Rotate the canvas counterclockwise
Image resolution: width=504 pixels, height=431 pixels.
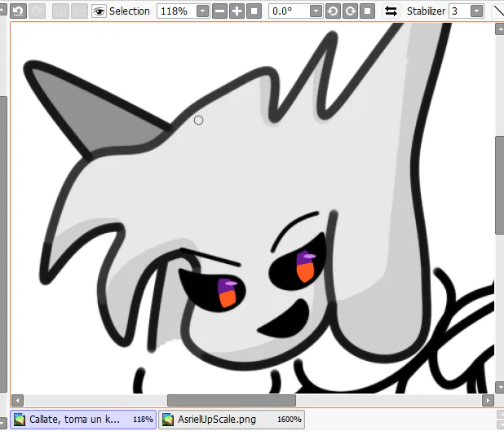point(333,11)
